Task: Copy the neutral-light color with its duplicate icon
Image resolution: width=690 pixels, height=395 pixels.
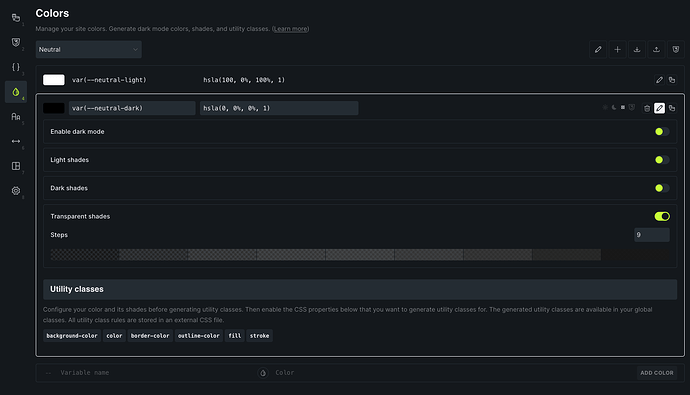Action: click(672, 80)
